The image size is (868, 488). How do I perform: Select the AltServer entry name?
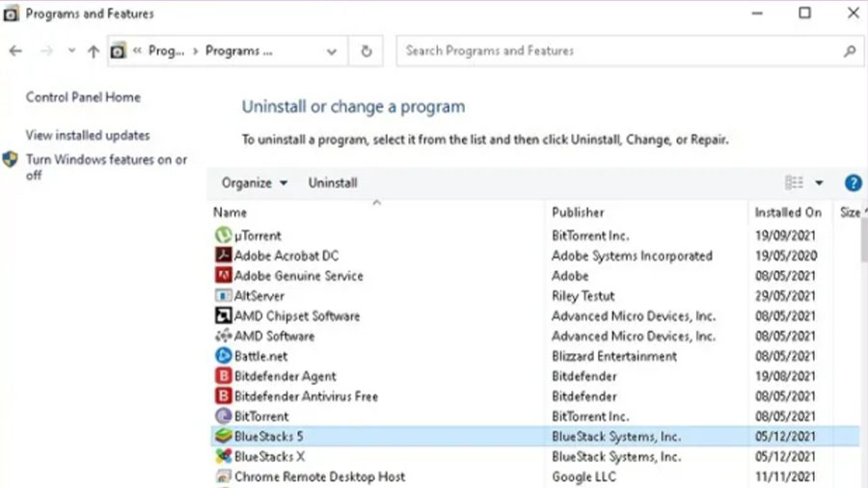pyautogui.click(x=259, y=296)
